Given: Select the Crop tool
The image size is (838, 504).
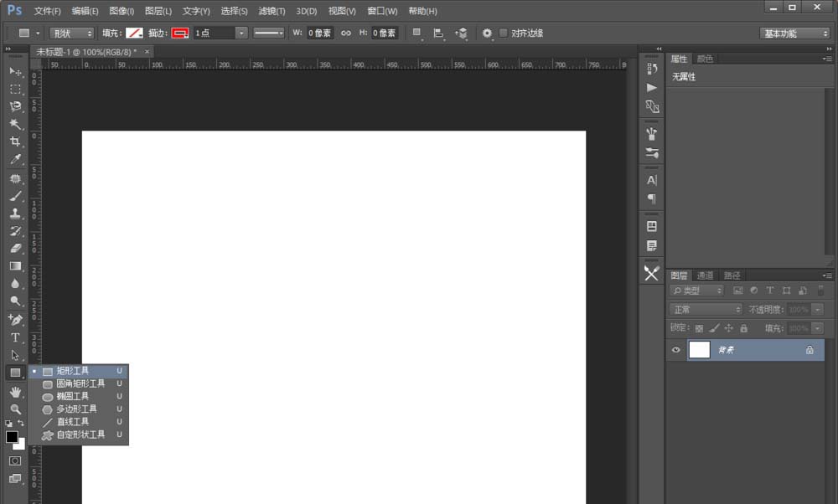Looking at the screenshot, I should point(14,141).
